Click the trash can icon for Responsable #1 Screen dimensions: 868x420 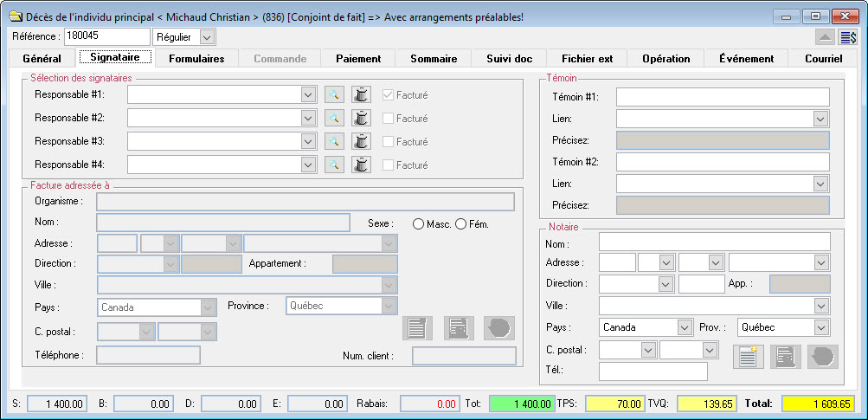click(361, 95)
